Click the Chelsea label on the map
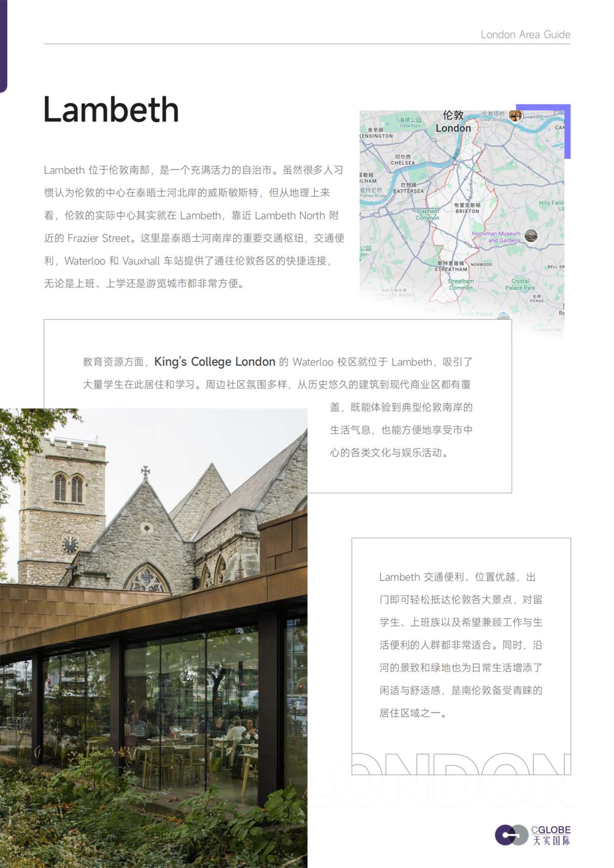614x868 pixels. click(x=403, y=160)
